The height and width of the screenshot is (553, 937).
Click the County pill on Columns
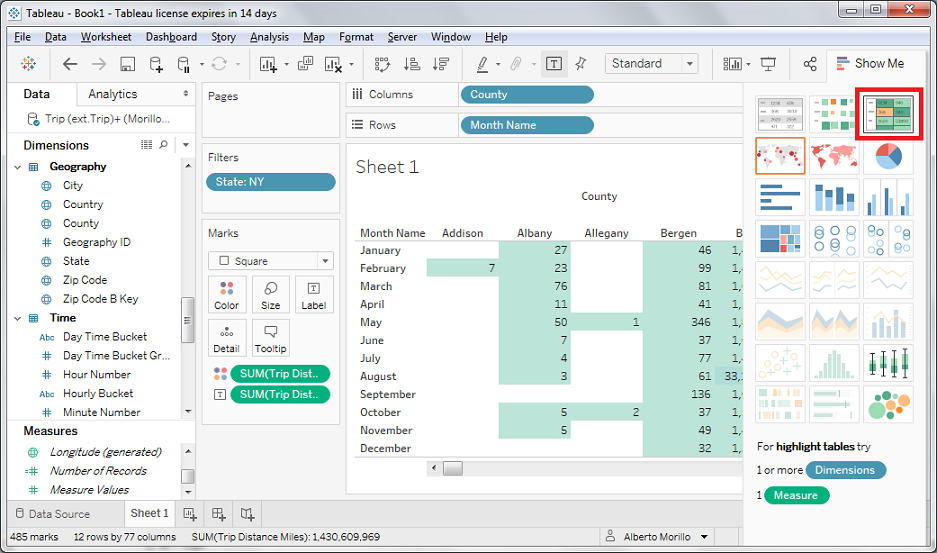(x=527, y=94)
